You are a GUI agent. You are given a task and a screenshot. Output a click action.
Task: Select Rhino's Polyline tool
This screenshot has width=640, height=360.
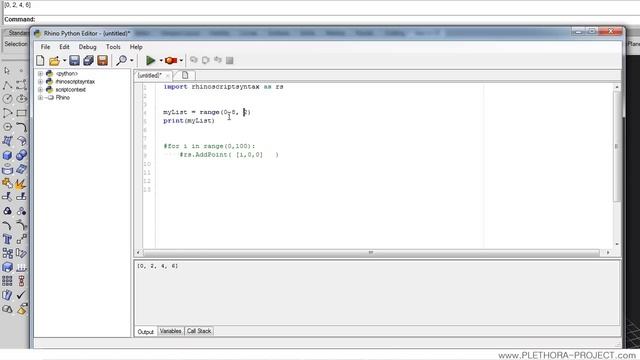pos(7,85)
